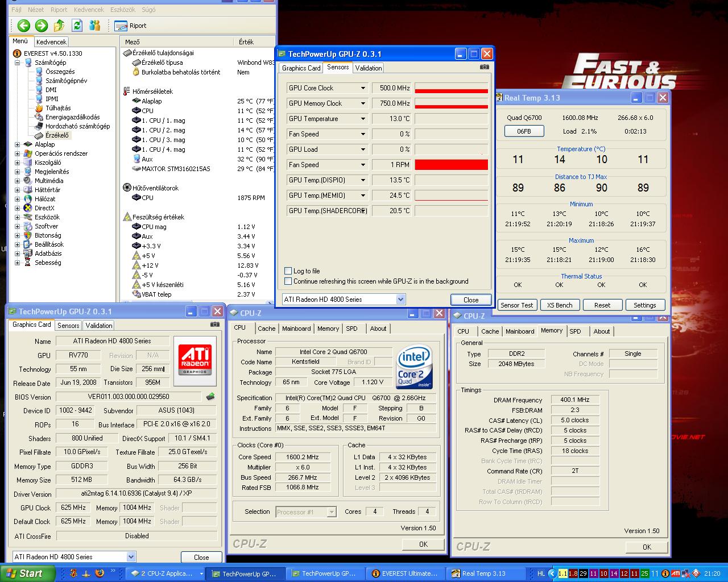The width and height of the screenshot is (728, 582).
Task: Click the DirectX icon in the EVEREST tree
Action: 27,208
